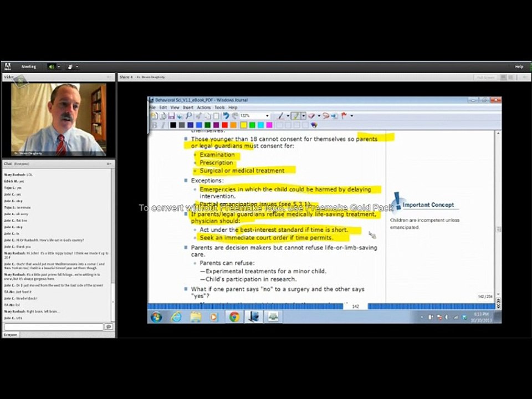
Task: Click the send chat message icon
Action: pyautogui.click(x=109, y=326)
